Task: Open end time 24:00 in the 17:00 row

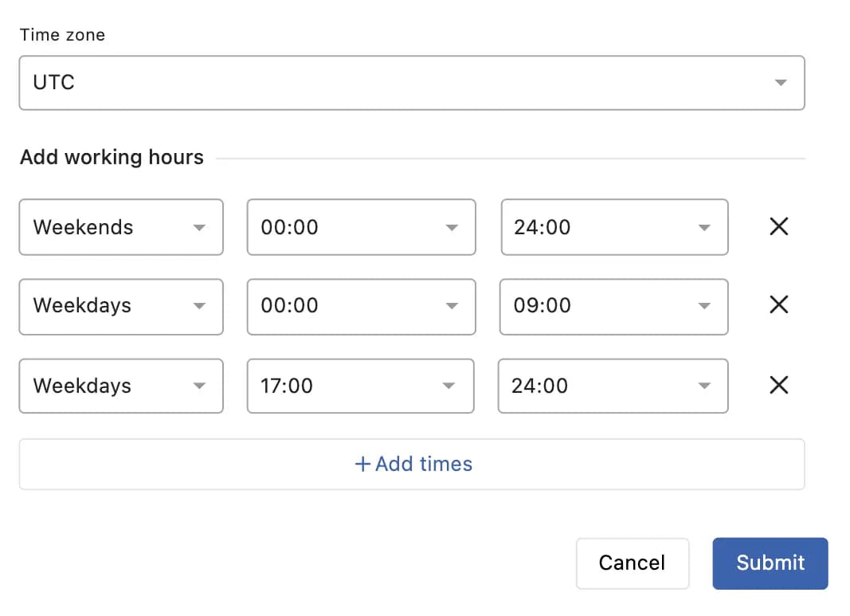Action: click(x=613, y=386)
